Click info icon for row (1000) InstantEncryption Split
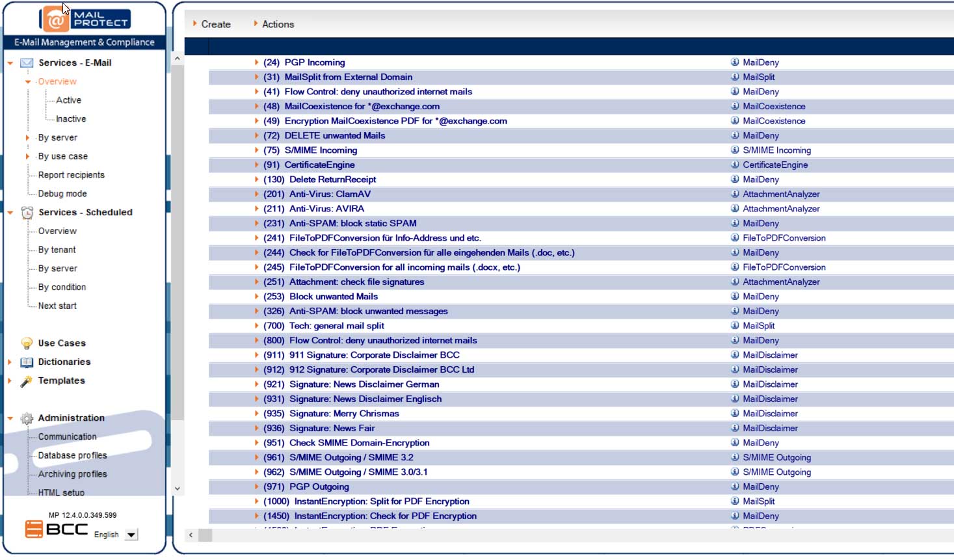This screenshot has height=560, width=954. pos(735,501)
